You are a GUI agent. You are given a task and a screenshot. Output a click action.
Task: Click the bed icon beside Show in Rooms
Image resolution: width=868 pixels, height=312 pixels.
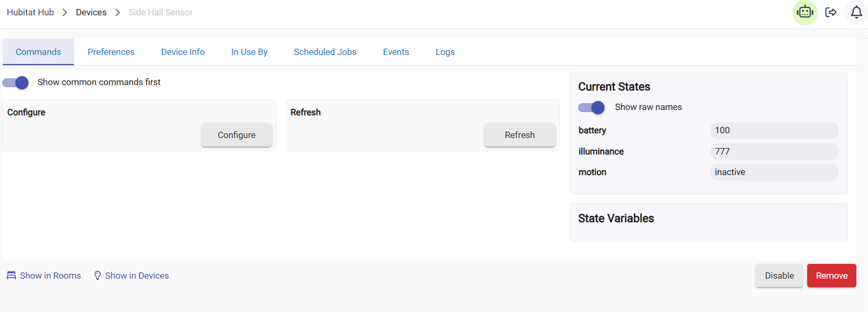coord(11,276)
